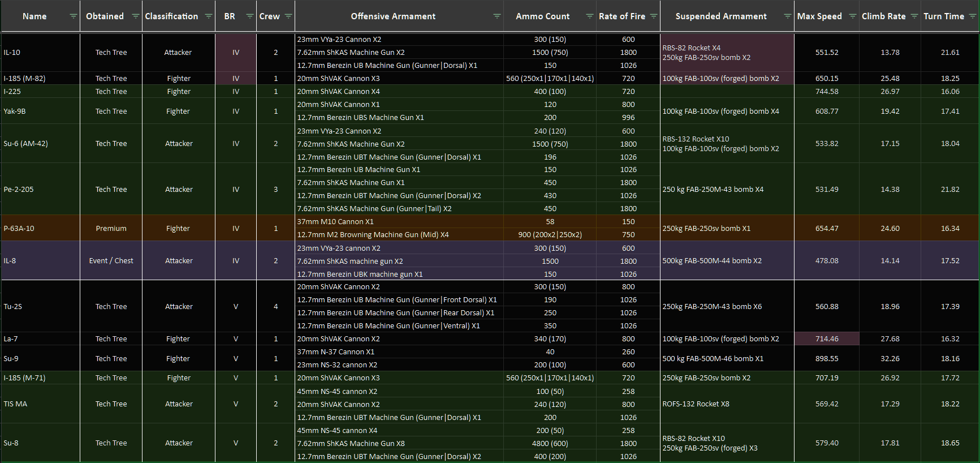Select the P-63A-10 Premium cell
The width and height of the screenshot is (980, 463).
click(x=111, y=229)
